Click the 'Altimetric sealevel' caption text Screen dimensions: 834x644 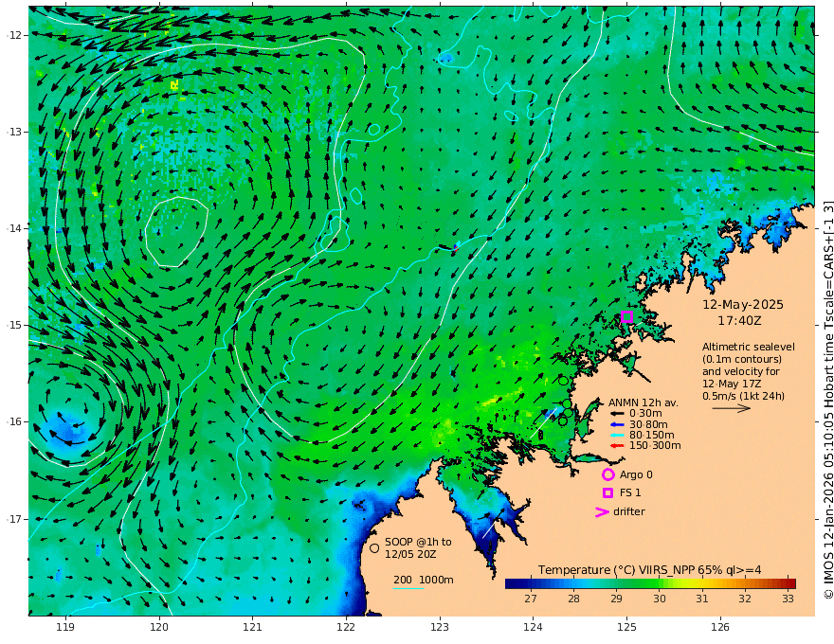pos(749,347)
